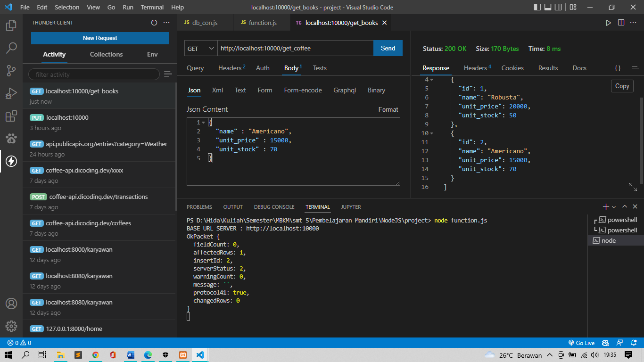The width and height of the screenshot is (644, 362).
Task: Split the editor to the right
Action: coord(621,23)
